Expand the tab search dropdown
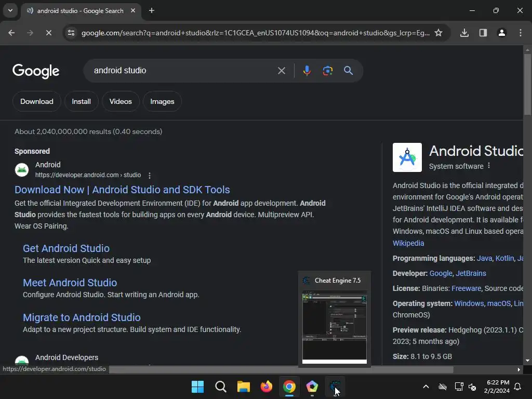Viewport: 532px width, 399px height. pyautogui.click(x=10, y=10)
